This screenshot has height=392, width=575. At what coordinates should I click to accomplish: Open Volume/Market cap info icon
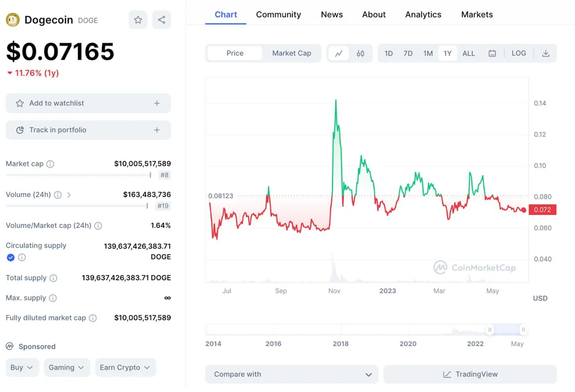coord(98,226)
